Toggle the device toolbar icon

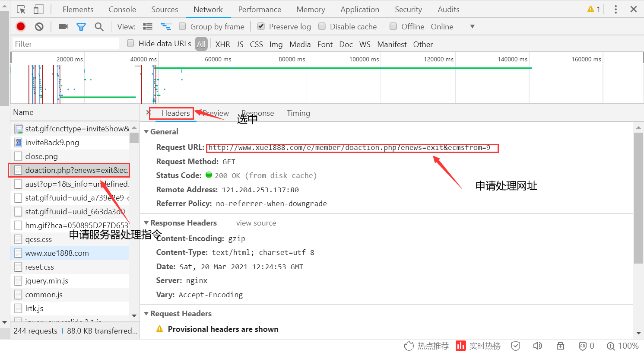(38, 9)
